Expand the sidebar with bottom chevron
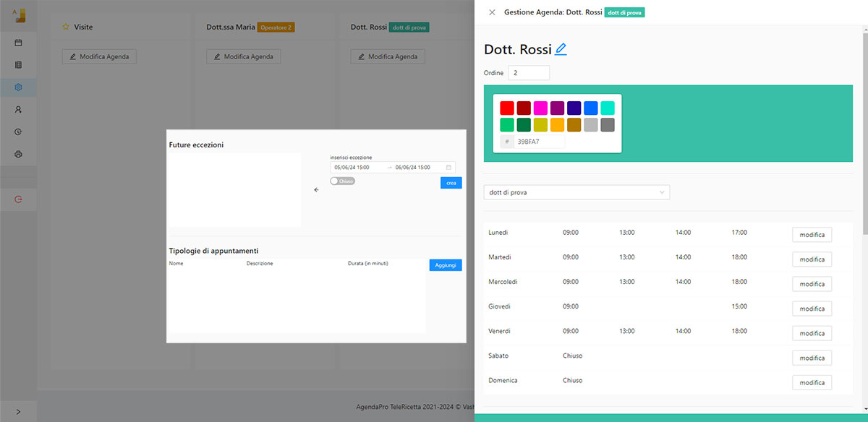This screenshot has height=422, width=868. point(18,412)
